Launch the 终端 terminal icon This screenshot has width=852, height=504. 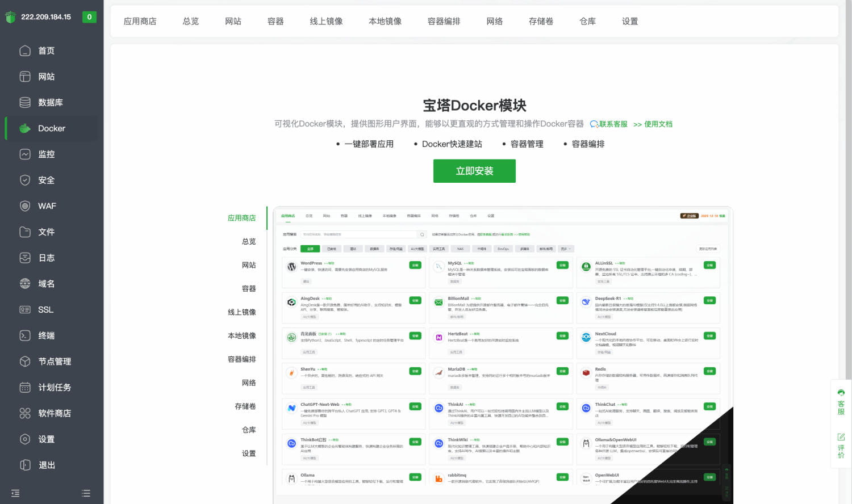click(25, 335)
